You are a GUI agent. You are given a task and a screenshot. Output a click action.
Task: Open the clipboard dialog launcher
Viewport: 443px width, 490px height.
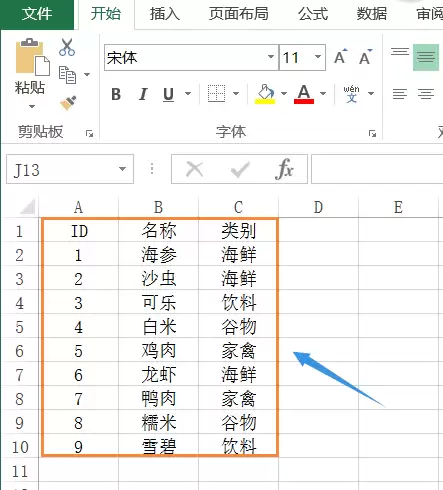89,134
